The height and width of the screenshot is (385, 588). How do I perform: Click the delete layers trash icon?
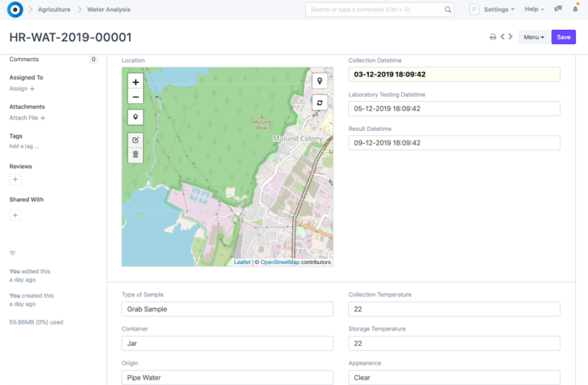(136, 154)
